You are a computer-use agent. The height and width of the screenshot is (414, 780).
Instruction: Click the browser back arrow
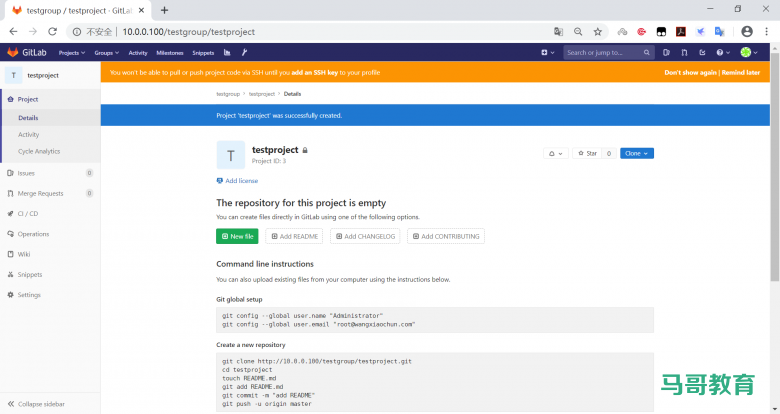(13, 31)
